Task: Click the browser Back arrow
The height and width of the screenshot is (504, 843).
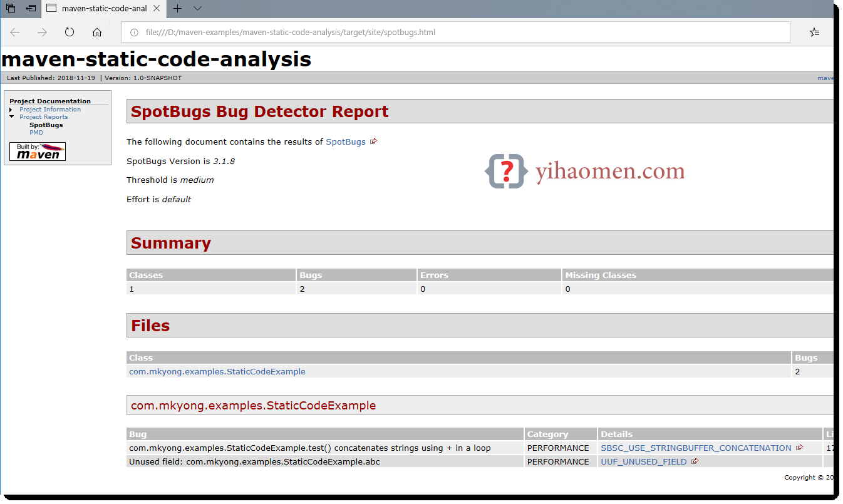Action: pyautogui.click(x=15, y=33)
